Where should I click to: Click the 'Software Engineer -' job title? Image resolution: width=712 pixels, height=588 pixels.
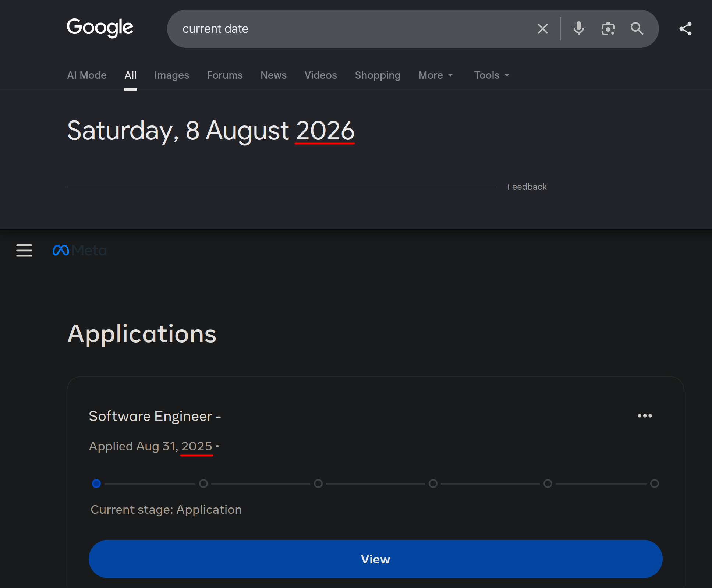155,416
